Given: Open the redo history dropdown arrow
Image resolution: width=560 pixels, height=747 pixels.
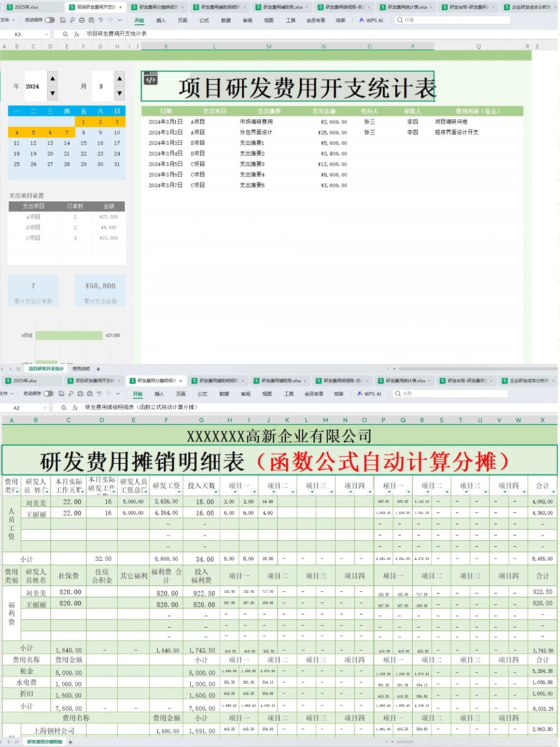Looking at the screenshot, I should [x=119, y=20].
